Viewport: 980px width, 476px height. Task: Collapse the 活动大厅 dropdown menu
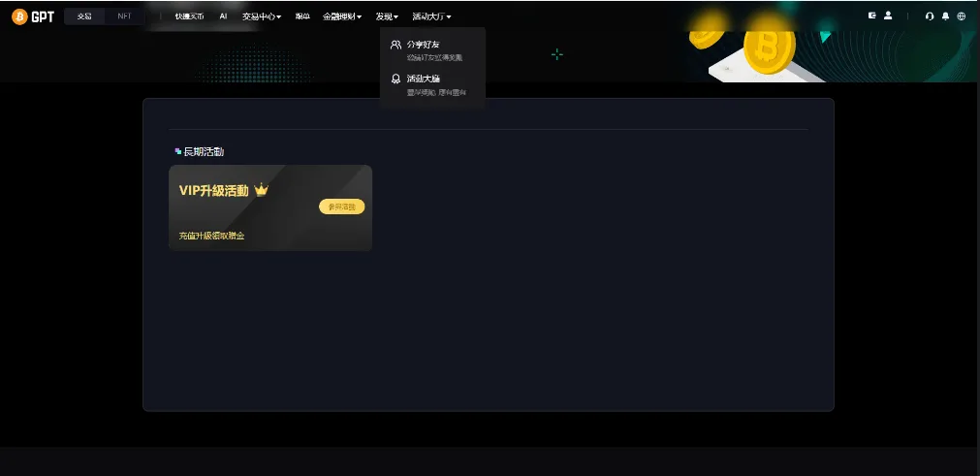431,16
